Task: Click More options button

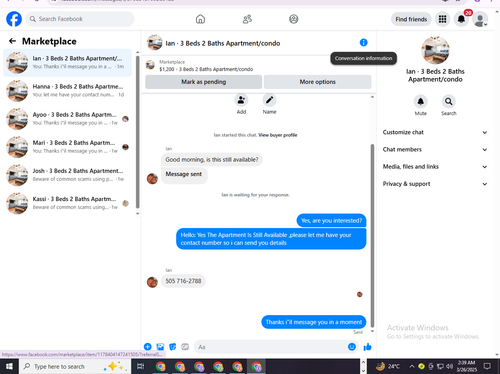Action: click(318, 82)
